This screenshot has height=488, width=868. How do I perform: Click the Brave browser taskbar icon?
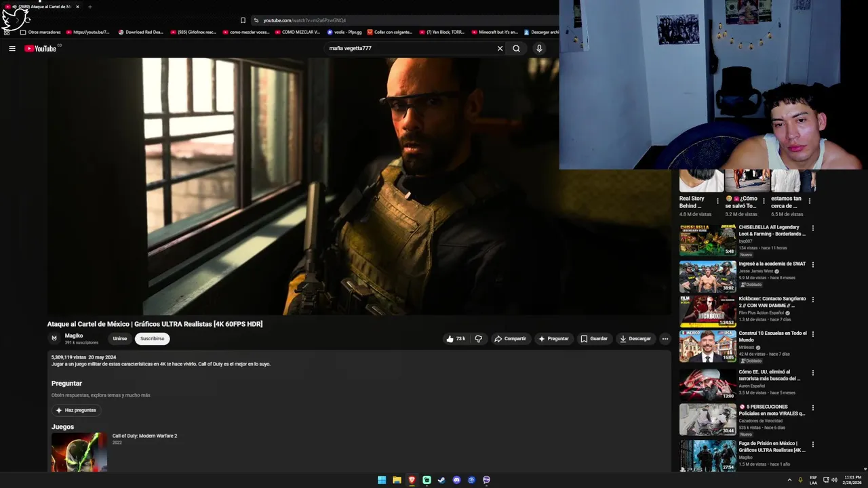(412, 480)
